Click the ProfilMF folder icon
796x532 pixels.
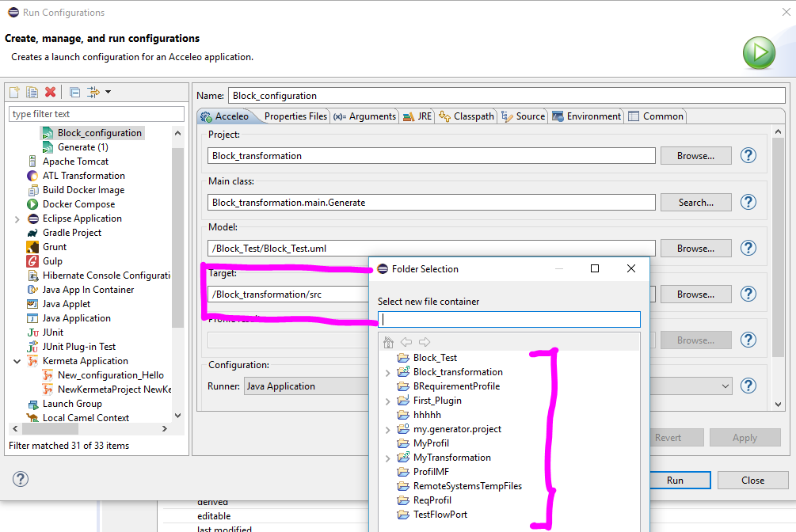point(403,472)
